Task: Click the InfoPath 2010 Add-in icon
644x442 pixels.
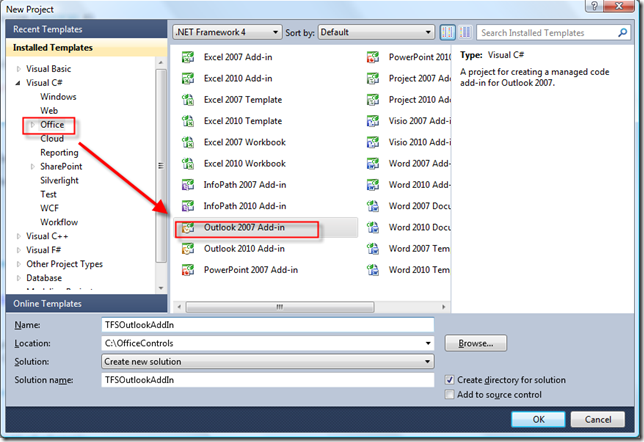Action: click(188, 206)
